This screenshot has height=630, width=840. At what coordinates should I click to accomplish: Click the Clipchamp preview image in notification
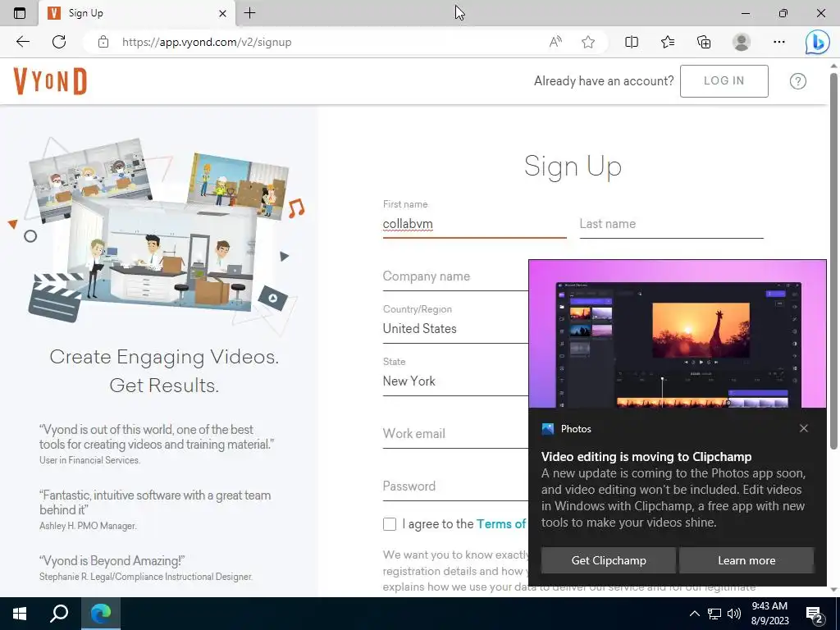click(678, 335)
